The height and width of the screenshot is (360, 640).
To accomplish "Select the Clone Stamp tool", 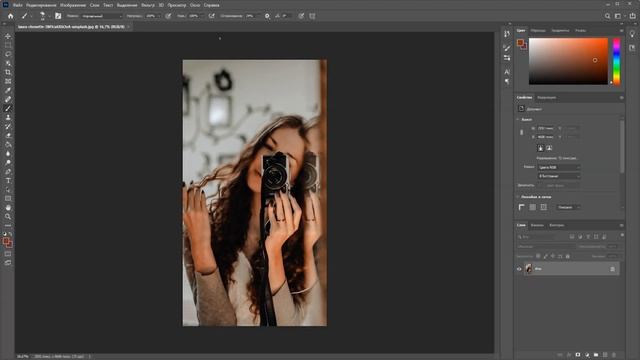I will [x=8, y=118].
